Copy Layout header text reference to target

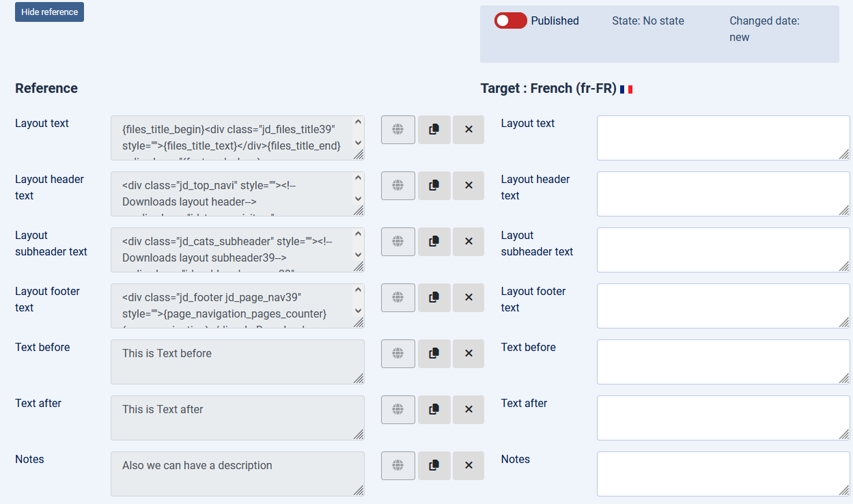(x=434, y=186)
